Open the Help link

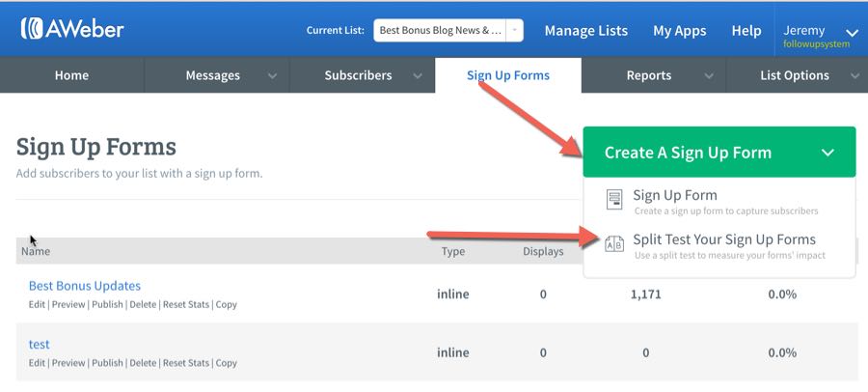pos(746,31)
